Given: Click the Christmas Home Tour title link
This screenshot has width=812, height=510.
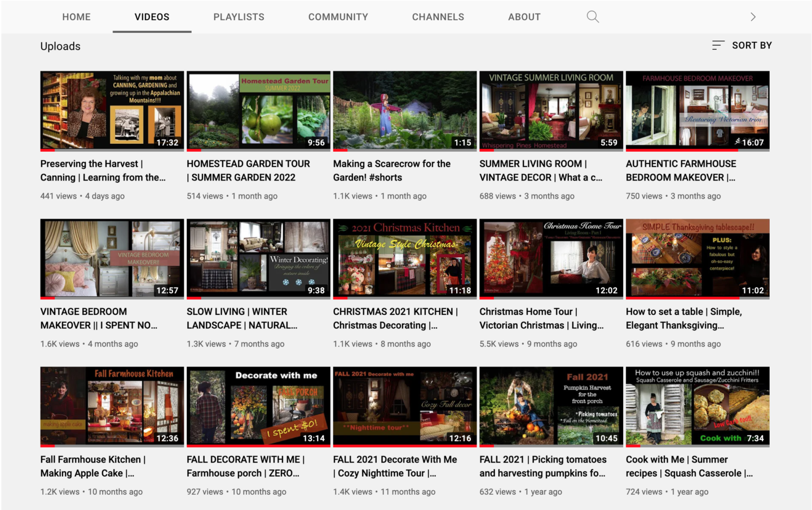Looking at the screenshot, I should click(x=541, y=318).
